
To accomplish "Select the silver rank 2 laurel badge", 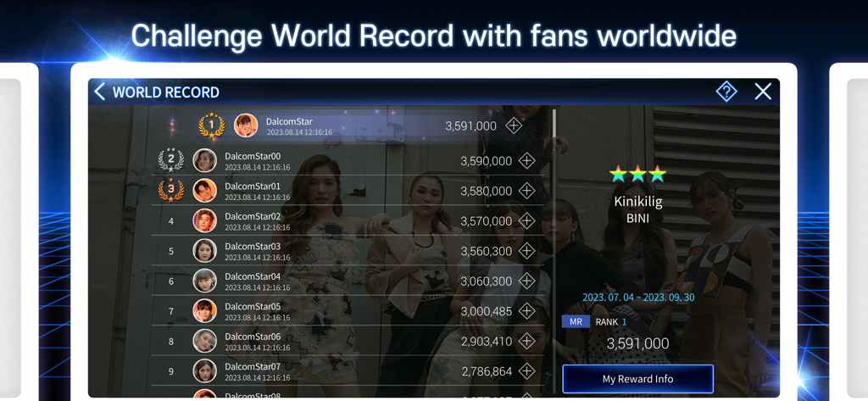I will coord(171,160).
